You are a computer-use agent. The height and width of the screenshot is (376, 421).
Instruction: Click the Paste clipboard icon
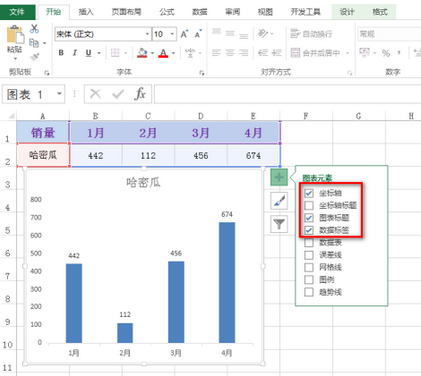point(15,35)
